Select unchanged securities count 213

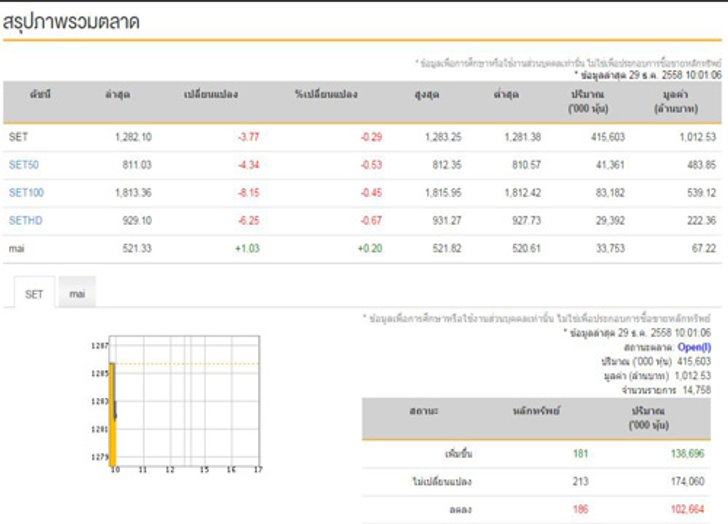580,481
